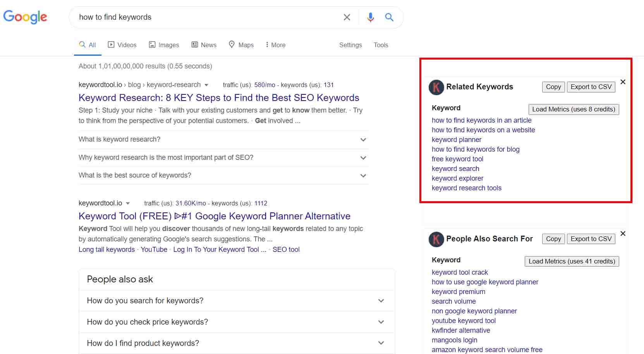Open the YouTube sitelink
The width and height of the screenshot is (644, 354).
[x=154, y=250]
